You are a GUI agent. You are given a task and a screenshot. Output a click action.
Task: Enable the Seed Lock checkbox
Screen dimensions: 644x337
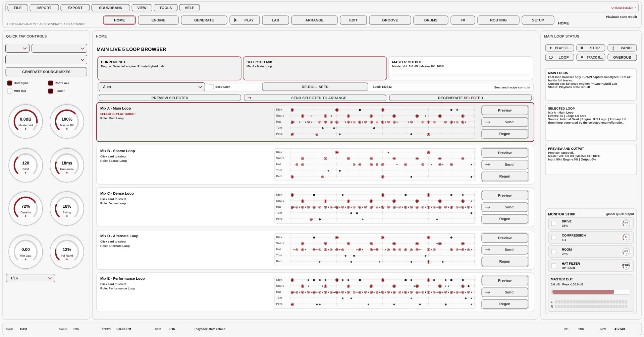[x=211, y=87]
